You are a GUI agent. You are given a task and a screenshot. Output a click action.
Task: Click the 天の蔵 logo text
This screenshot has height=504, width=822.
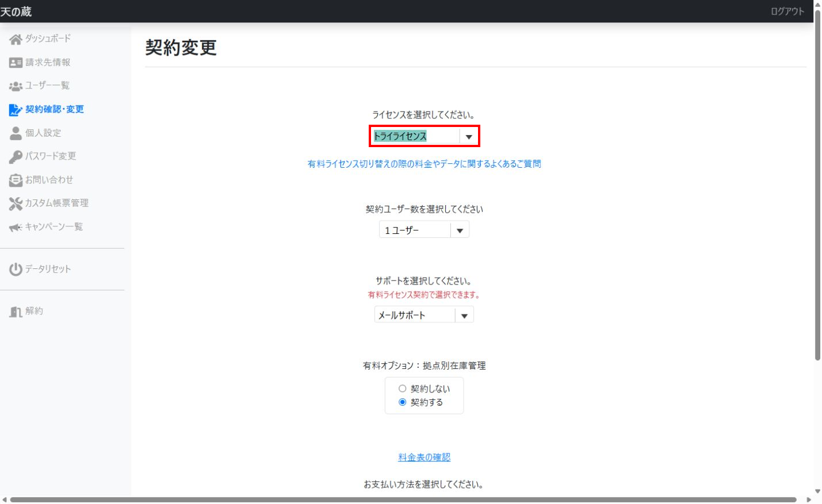[16, 11]
